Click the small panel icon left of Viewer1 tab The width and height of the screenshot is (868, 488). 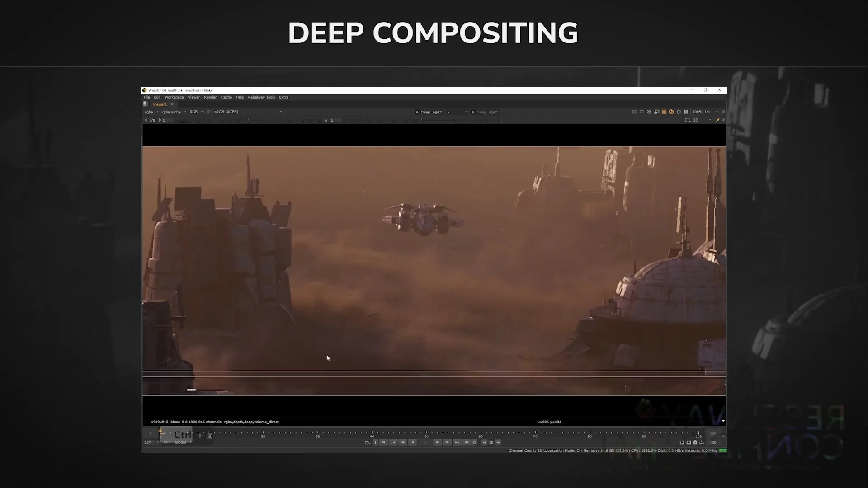coord(146,104)
